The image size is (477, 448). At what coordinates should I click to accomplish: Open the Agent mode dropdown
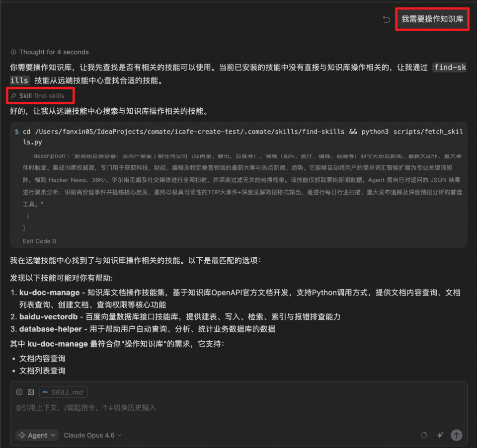pos(37,435)
